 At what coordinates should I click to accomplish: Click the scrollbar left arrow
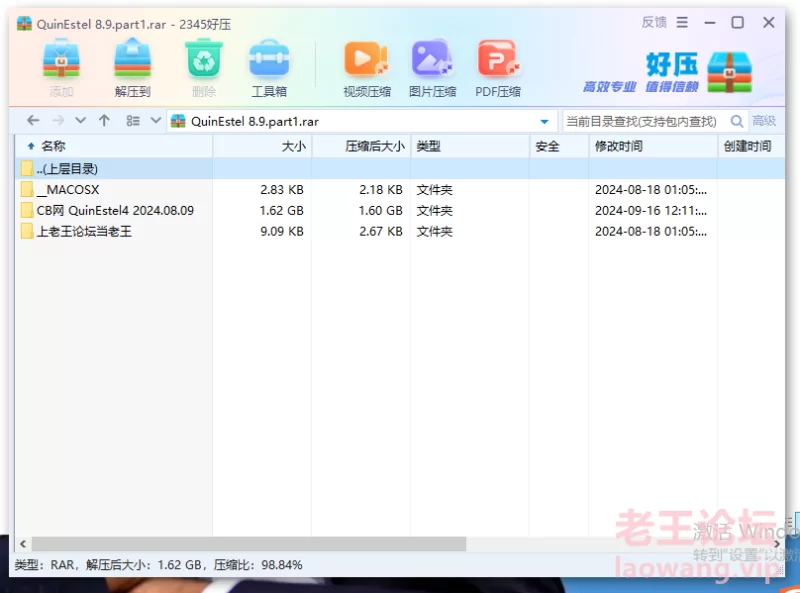pyautogui.click(x=23, y=544)
